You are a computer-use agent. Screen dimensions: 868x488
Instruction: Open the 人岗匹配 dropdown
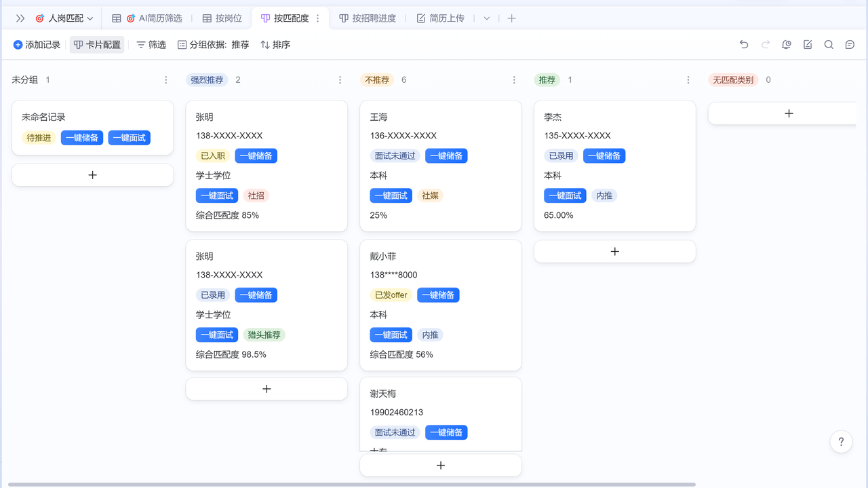[64, 18]
